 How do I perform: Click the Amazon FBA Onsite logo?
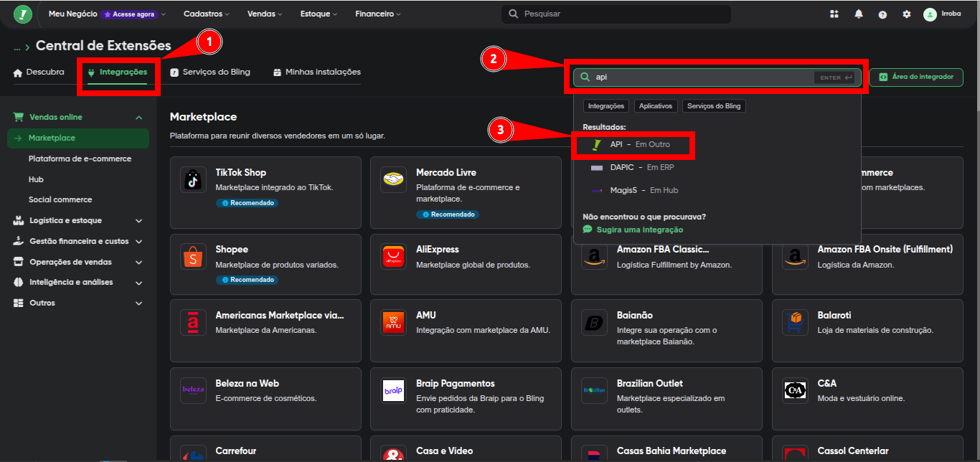[796, 256]
